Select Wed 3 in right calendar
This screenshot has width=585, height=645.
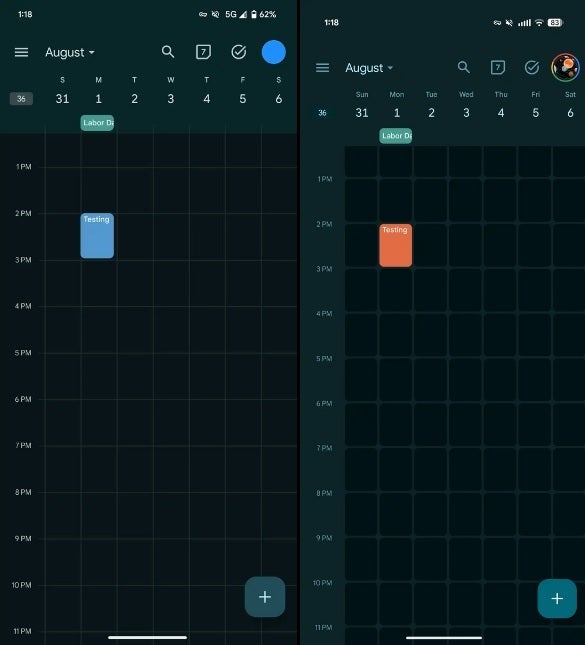(466, 113)
